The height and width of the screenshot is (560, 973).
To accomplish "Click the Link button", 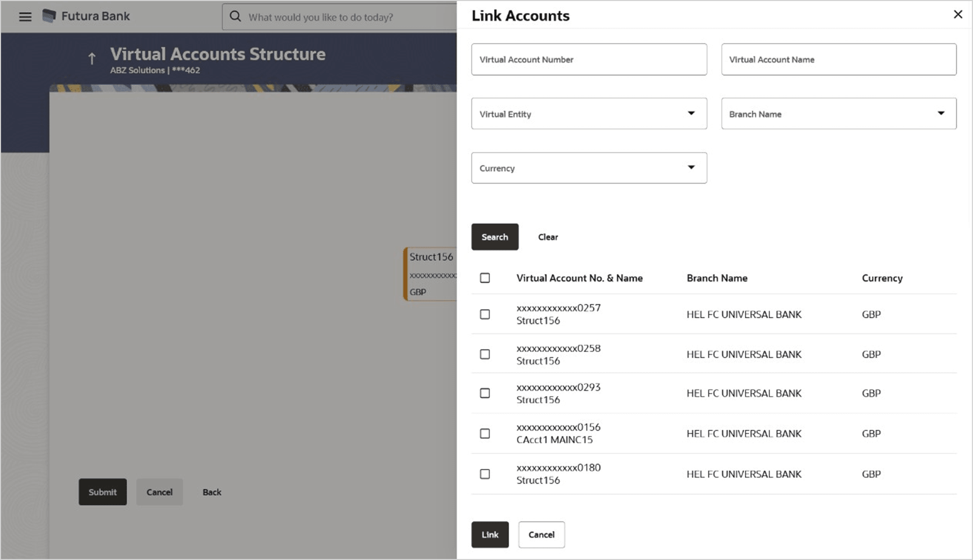I will coord(490,534).
